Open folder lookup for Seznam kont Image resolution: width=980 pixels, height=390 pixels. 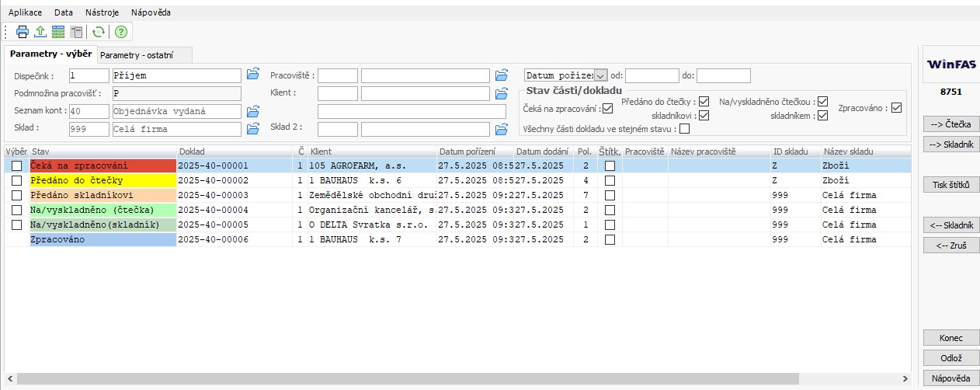252,111
